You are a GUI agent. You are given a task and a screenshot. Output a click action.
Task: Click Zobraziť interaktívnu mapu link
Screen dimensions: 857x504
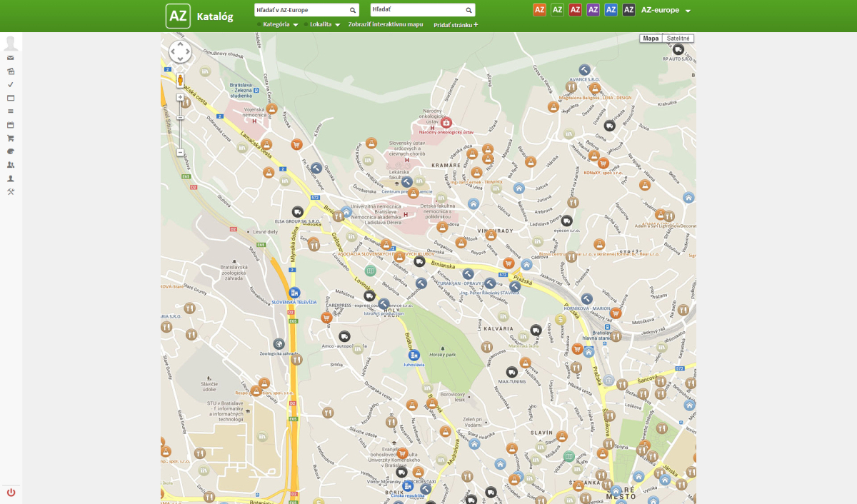coord(386,24)
